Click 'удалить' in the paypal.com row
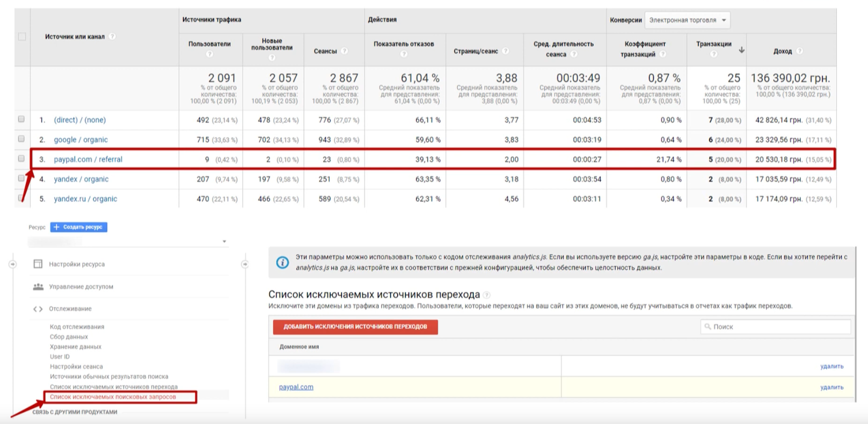This screenshot has height=424, width=868. (x=831, y=387)
